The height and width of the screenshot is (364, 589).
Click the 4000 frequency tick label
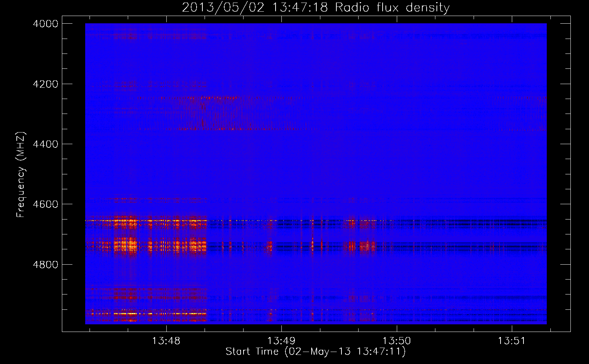click(46, 24)
